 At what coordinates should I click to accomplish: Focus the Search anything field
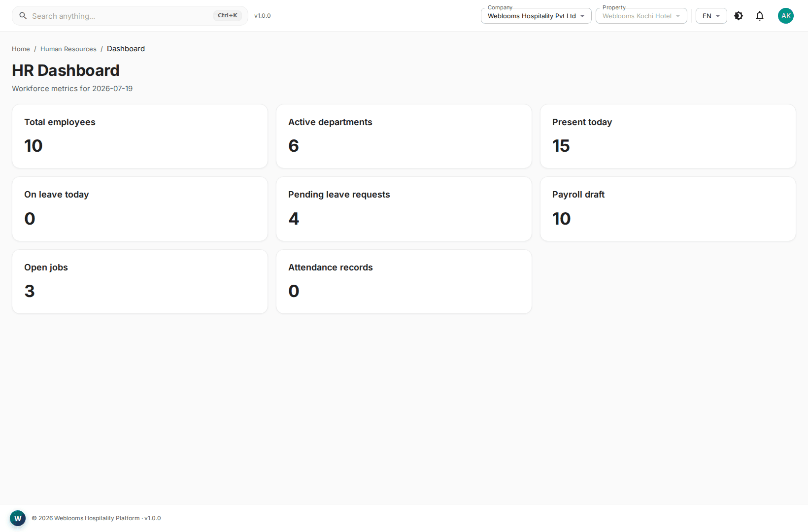pos(130,16)
